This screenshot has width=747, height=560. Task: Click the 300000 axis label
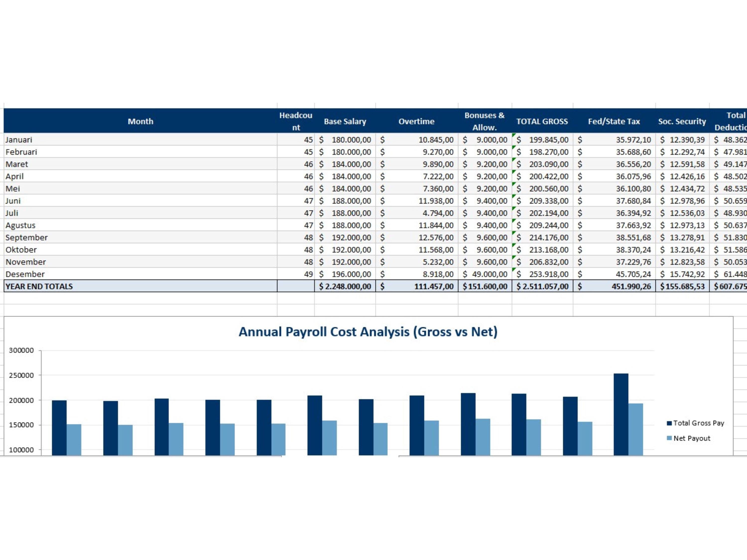(x=21, y=350)
